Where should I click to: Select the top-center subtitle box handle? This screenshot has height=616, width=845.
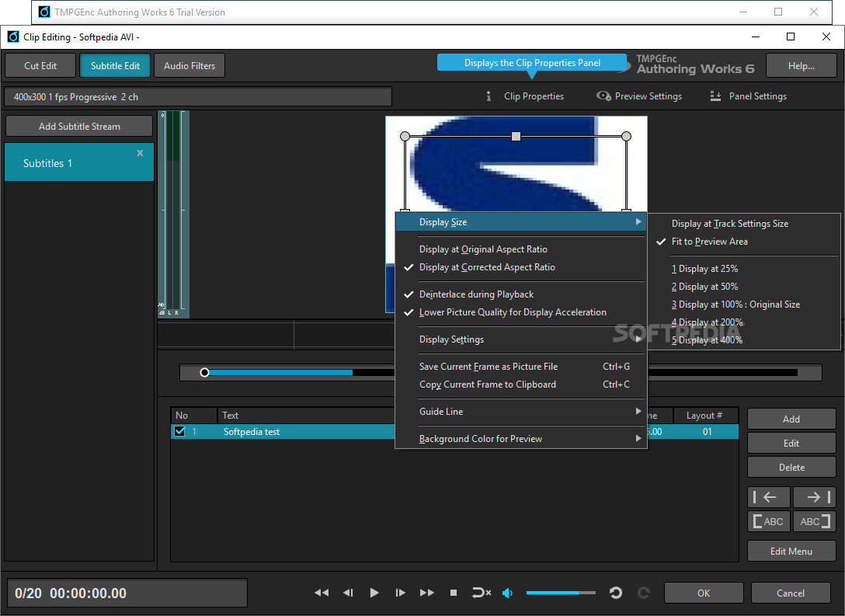pos(516,137)
